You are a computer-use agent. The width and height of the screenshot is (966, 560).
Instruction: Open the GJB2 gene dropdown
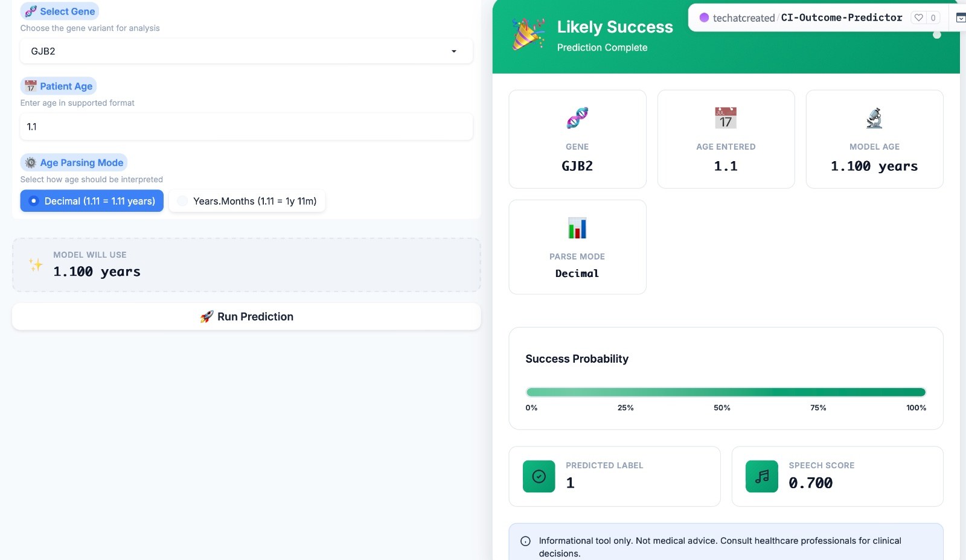[x=246, y=51]
